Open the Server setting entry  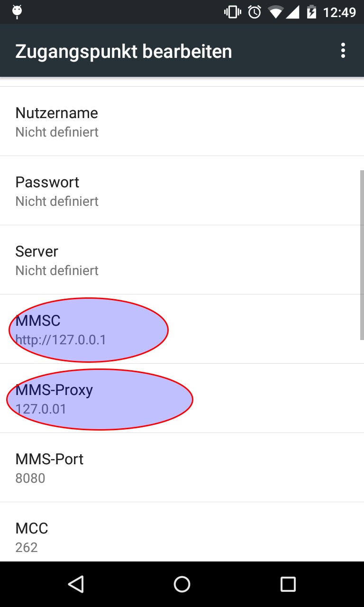click(182, 260)
